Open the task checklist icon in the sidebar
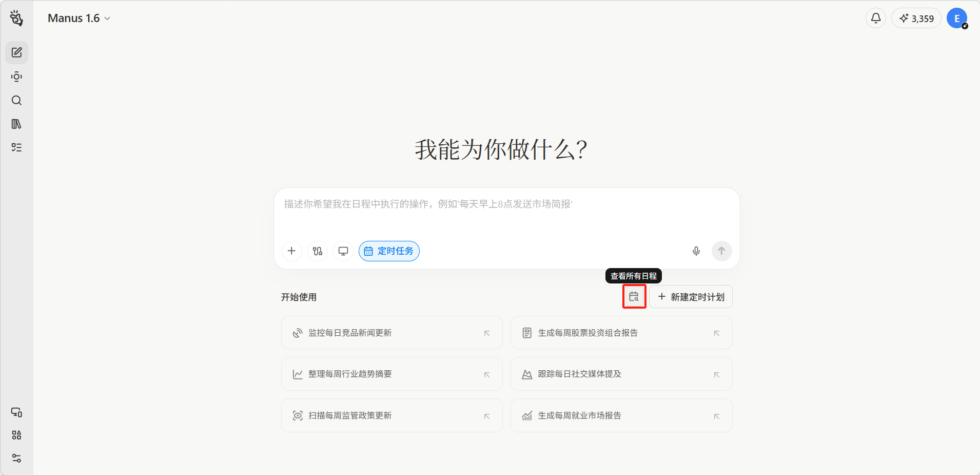Screen dimensions: 980x475 click(16, 147)
